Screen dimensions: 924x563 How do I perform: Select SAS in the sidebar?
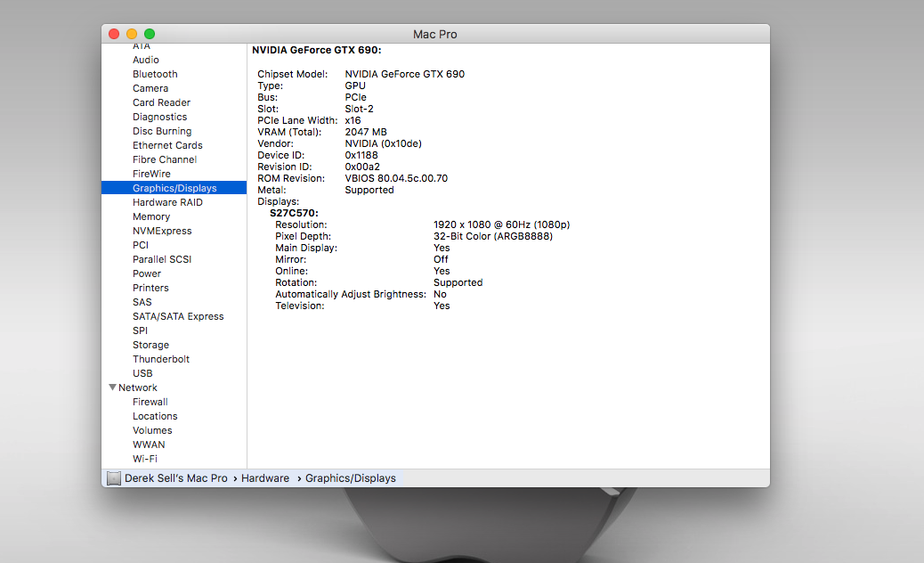(142, 302)
